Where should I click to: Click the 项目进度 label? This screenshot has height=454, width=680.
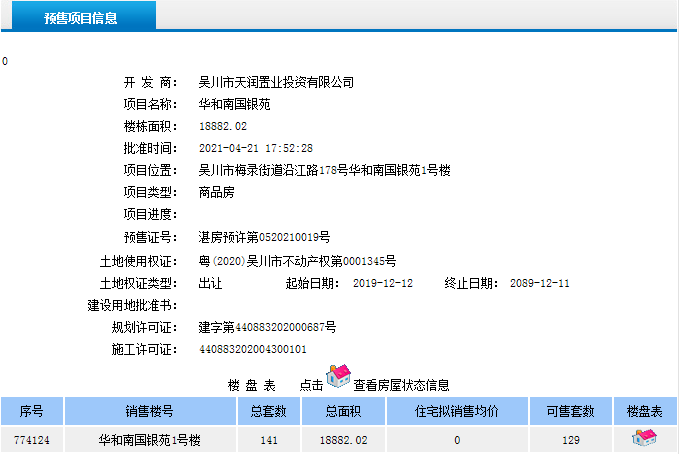tap(150, 214)
